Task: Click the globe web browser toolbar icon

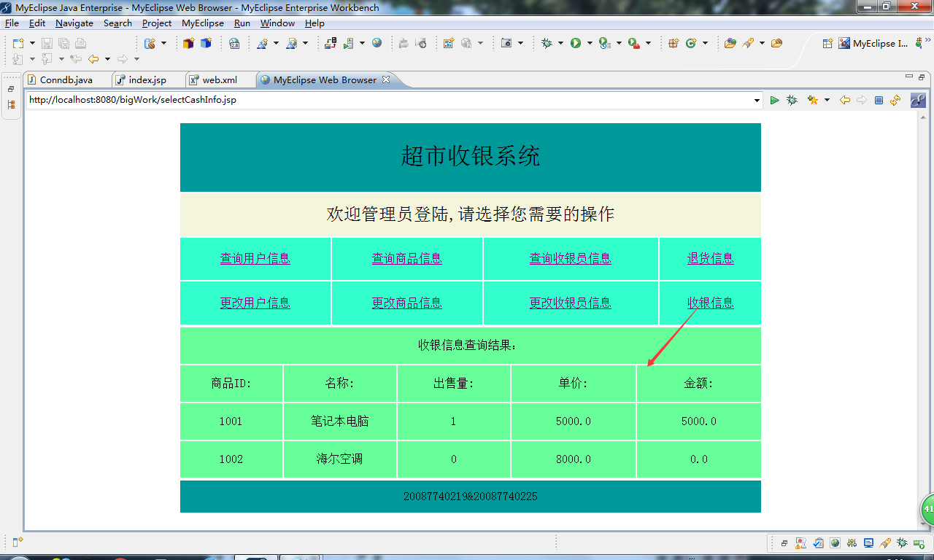Action: (x=377, y=44)
